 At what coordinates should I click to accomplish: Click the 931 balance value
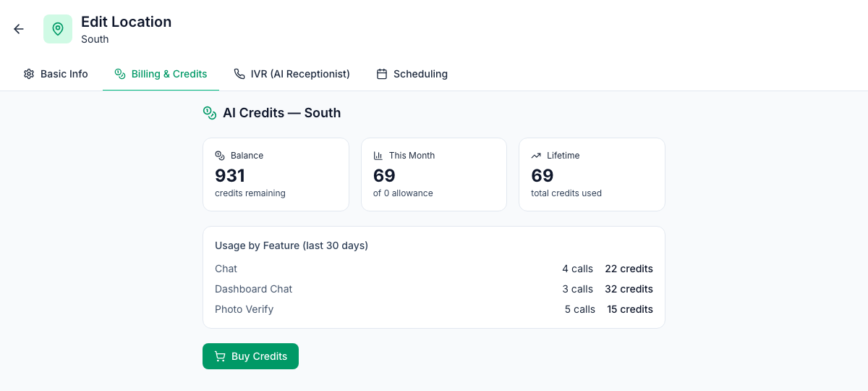(x=230, y=175)
